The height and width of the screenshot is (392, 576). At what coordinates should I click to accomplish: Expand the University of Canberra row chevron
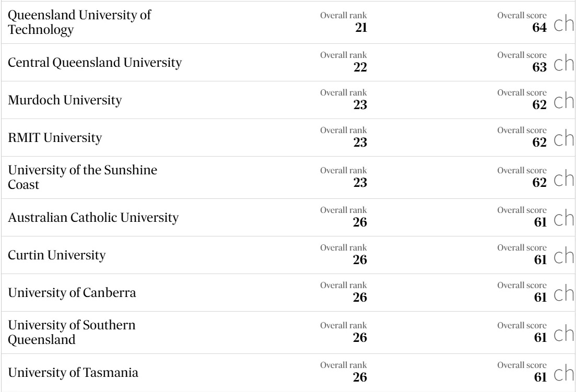click(563, 295)
